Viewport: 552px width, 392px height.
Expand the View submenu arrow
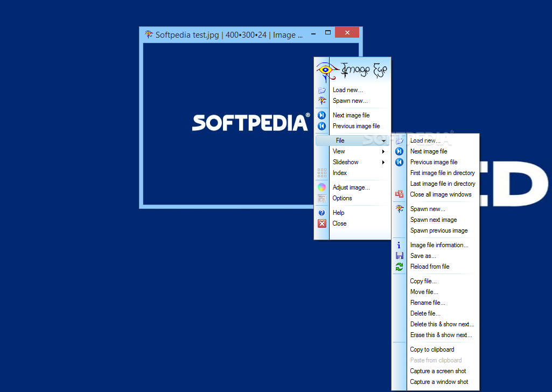tap(383, 151)
